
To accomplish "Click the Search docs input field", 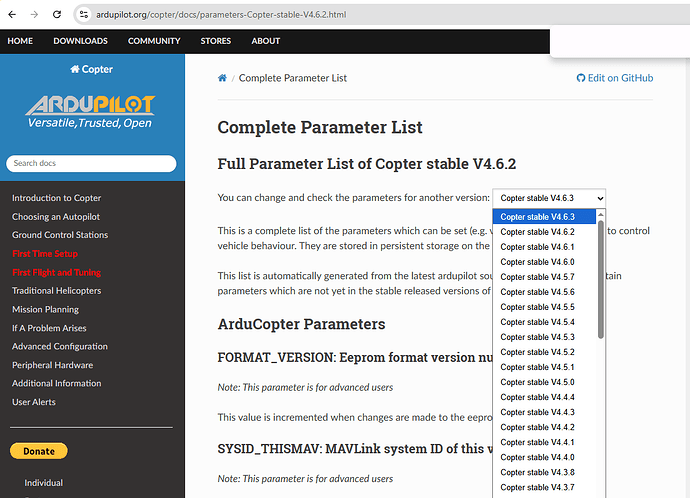I will click(91, 163).
